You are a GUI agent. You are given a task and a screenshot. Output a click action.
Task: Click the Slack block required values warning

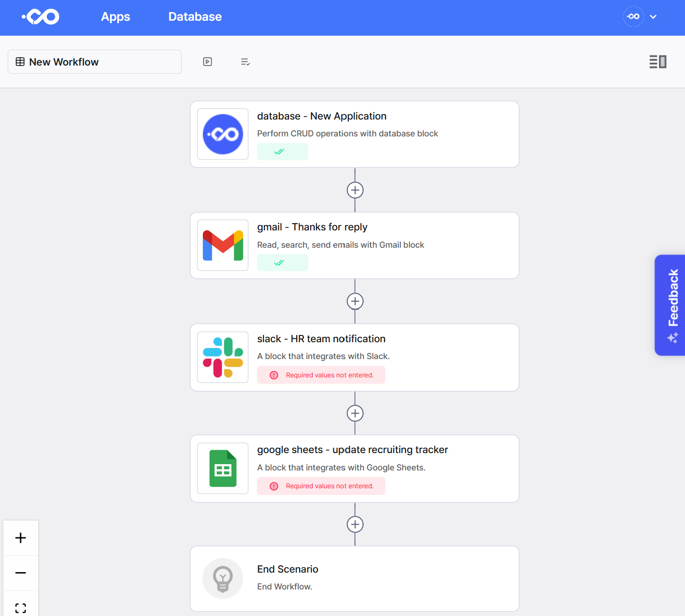[x=321, y=375]
